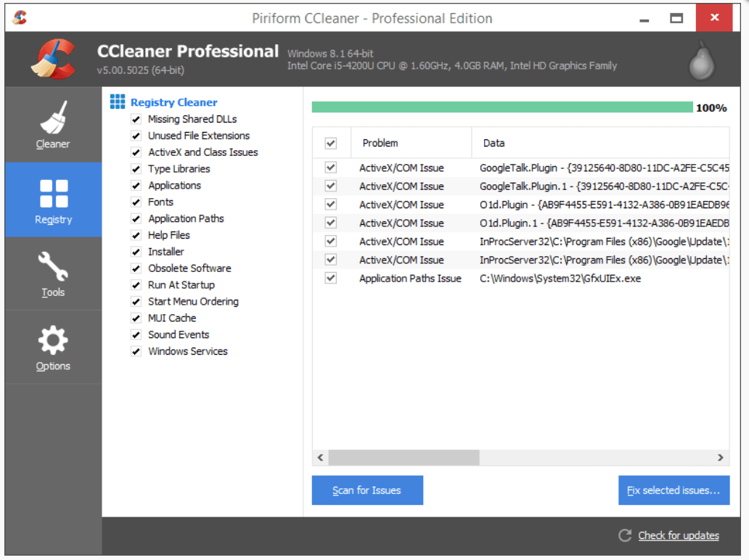
Task: Toggle checkbox for O1d.Plugin - {AB9F4455 row
Action: pyautogui.click(x=330, y=205)
